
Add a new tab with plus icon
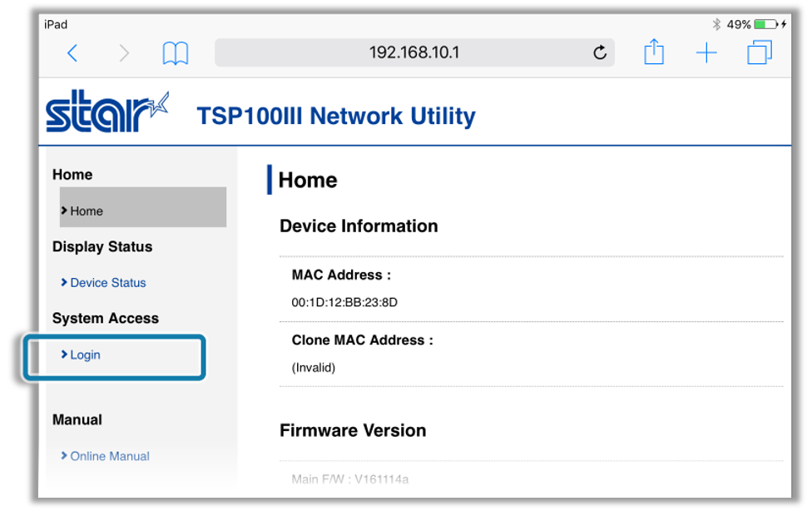coord(706,53)
